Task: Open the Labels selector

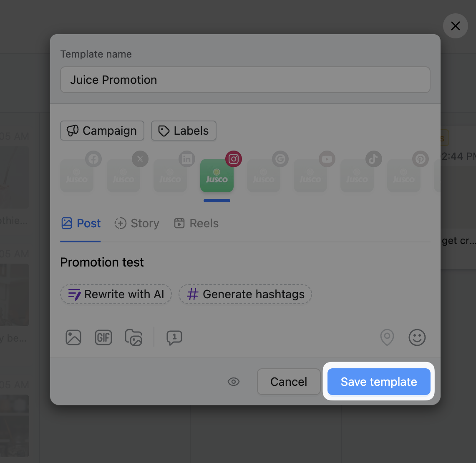Action: point(184,131)
